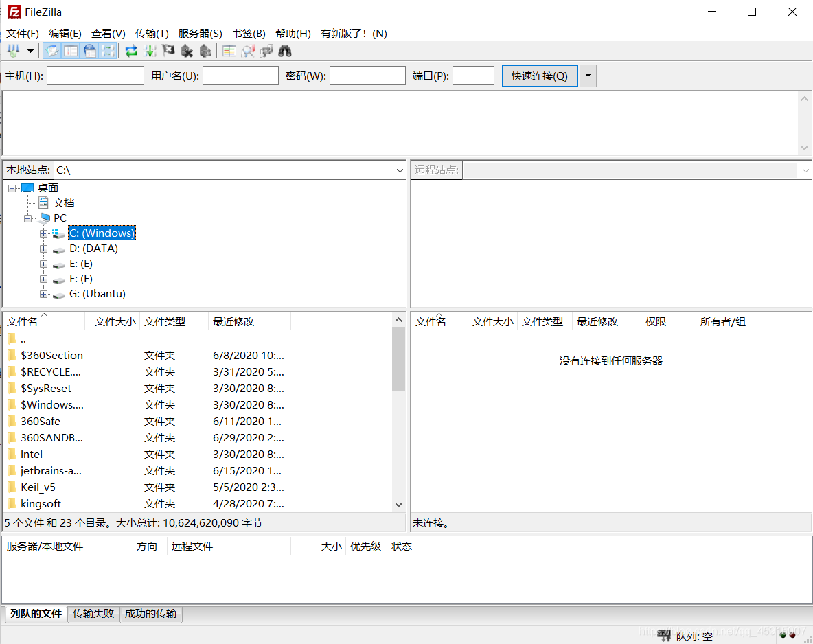
Task: Select the kingsoft folder
Action: tap(41, 503)
